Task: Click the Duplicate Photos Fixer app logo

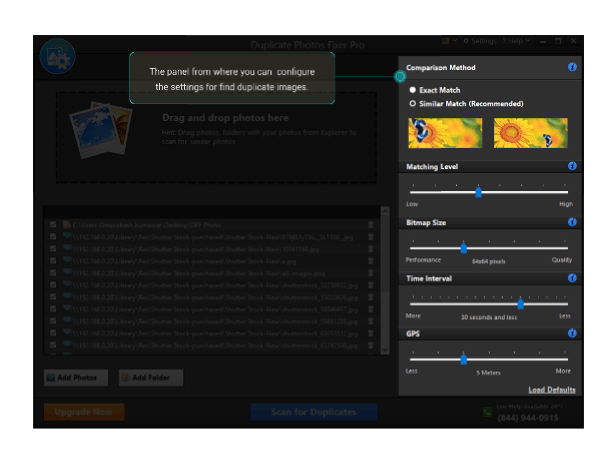Action: [57, 56]
